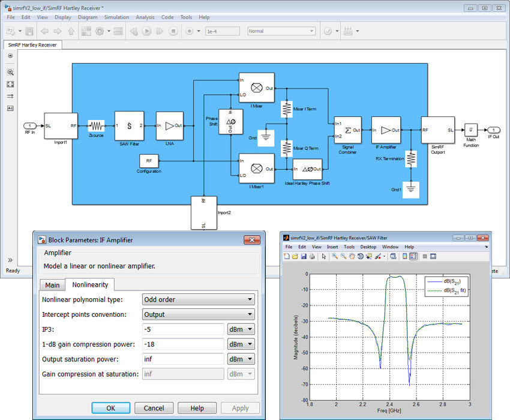Click the Build Model icon in toolbar
The image size is (510, 420).
348,31
